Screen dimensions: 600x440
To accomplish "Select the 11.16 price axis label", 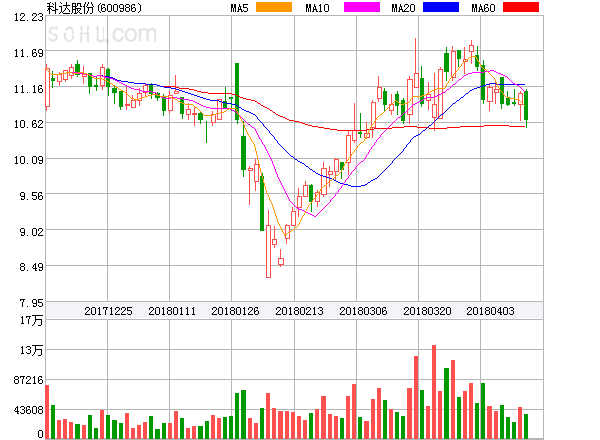I will coord(29,89).
